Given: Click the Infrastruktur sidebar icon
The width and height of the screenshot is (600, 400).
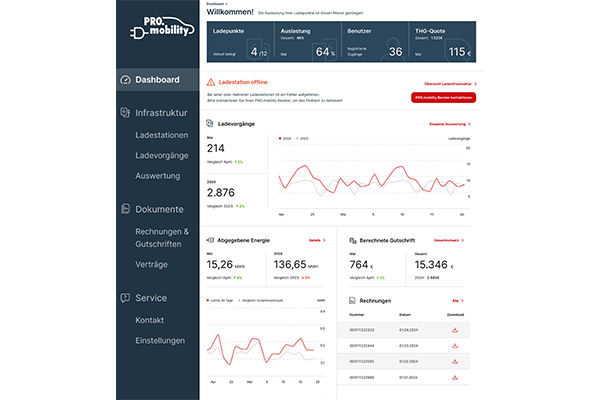Looking at the screenshot, I should [124, 113].
